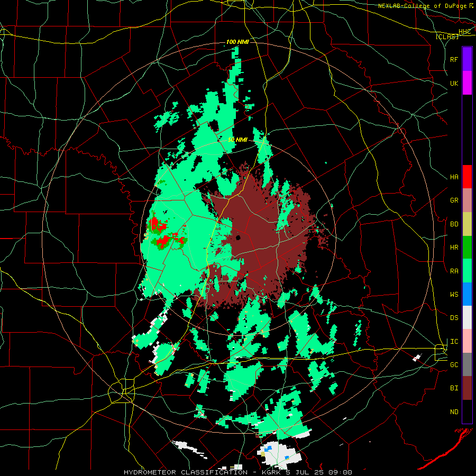Click the 50 NMI range ring label
476x476 pixels.
pyautogui.click(x=237, y=140)
